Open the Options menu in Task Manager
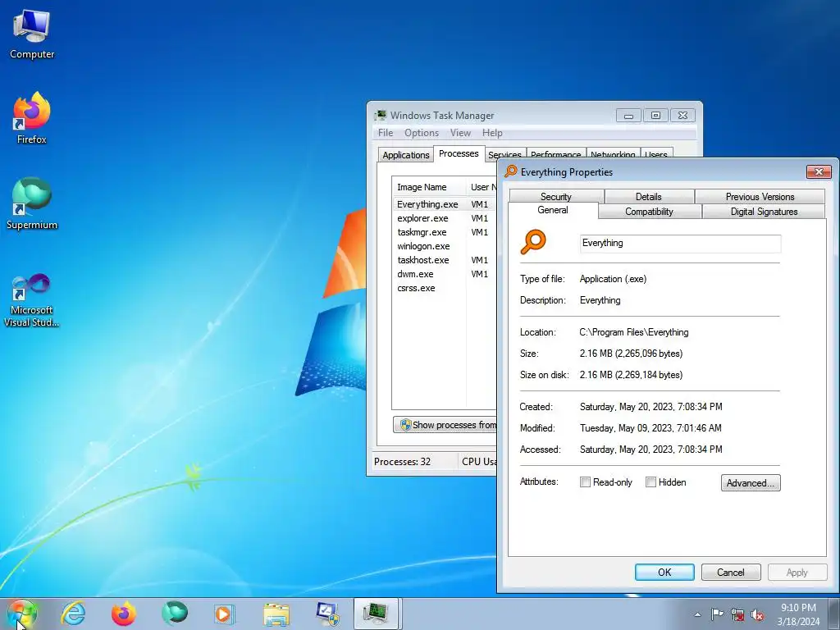 (421, 133)
